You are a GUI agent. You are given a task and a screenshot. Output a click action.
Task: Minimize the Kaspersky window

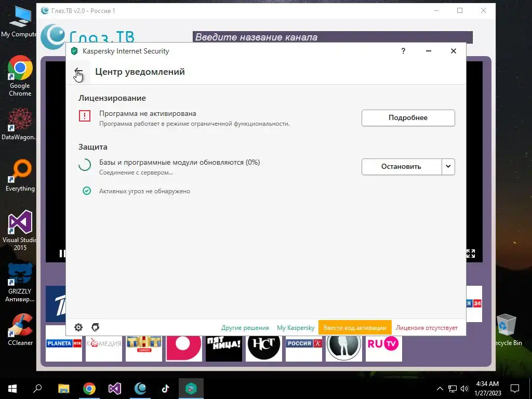pyautogui.click(x=429, y=51)
